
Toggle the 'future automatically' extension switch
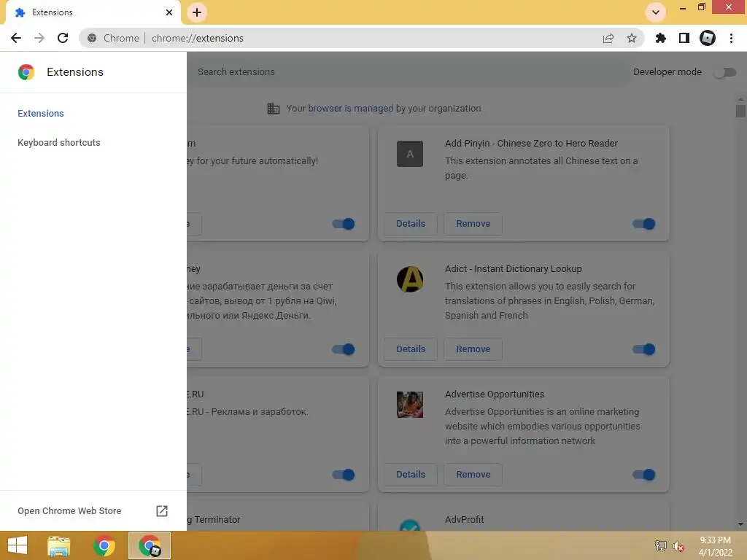coord(344,224)
